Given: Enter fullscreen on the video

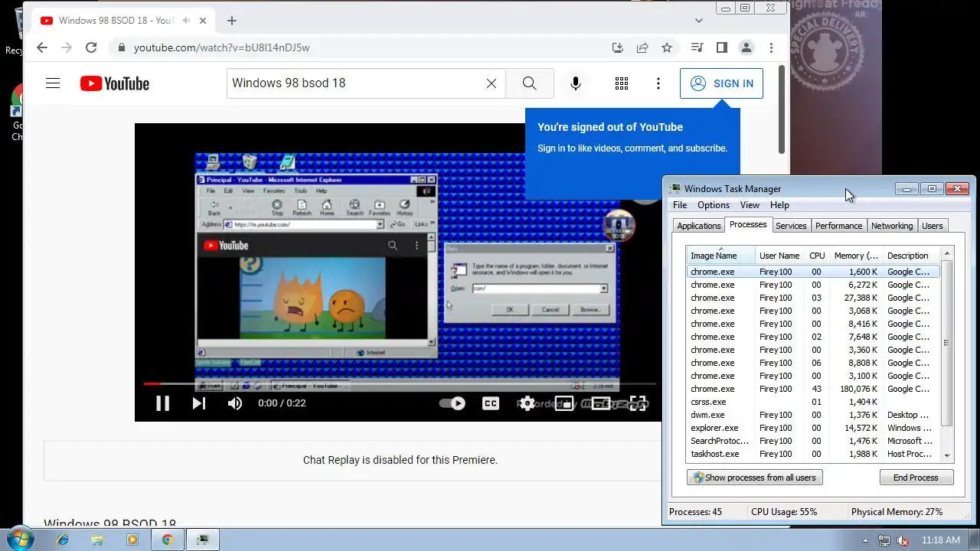Looking at the screenshot, I should (x=638, y=403).
